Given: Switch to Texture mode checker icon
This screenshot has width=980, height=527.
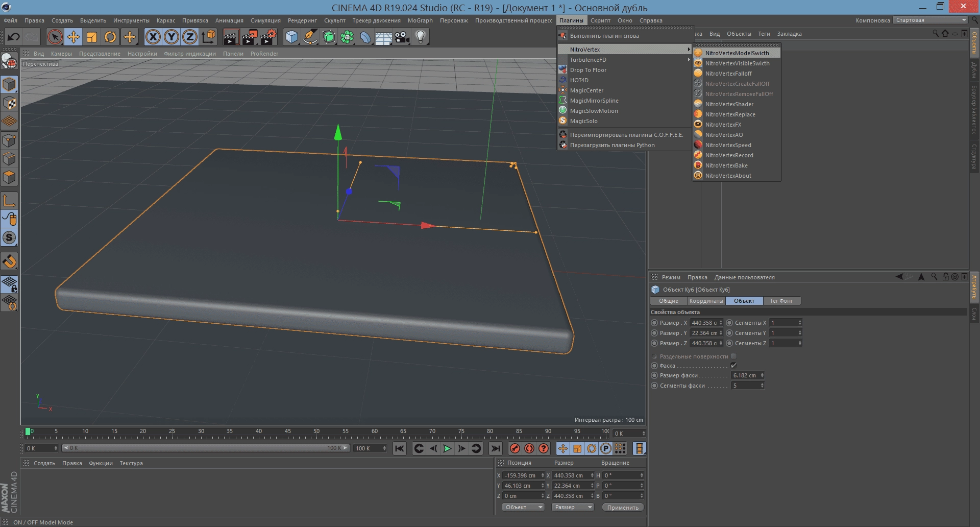Looking at the screenshot, I should [9, 103].
